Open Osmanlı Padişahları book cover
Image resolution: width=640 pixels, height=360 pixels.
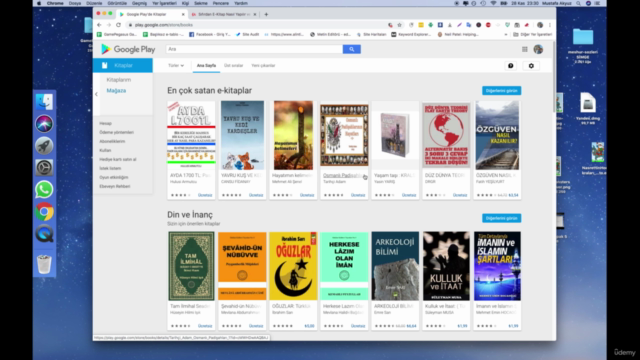[344, 135]
